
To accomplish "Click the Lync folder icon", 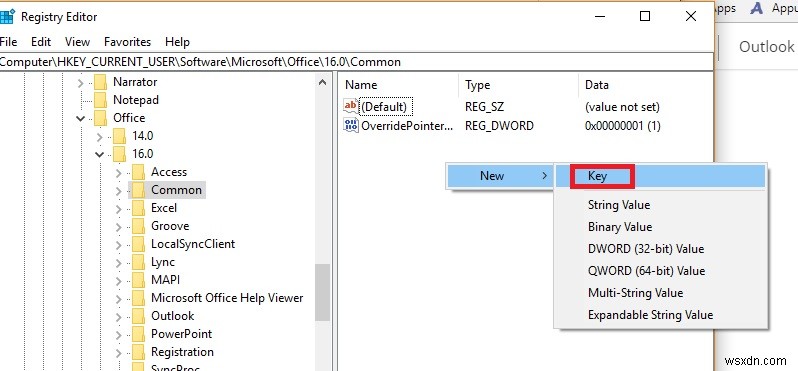I will pos(138,262).
